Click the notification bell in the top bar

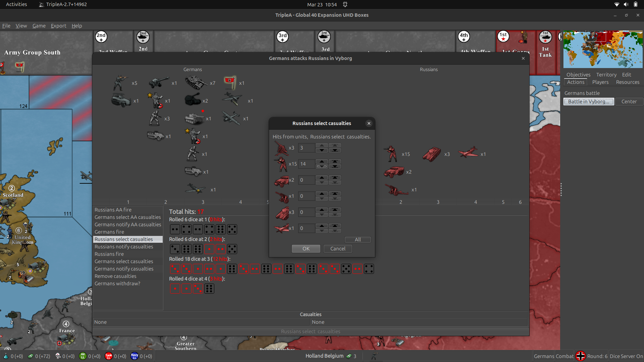(345, 4)
